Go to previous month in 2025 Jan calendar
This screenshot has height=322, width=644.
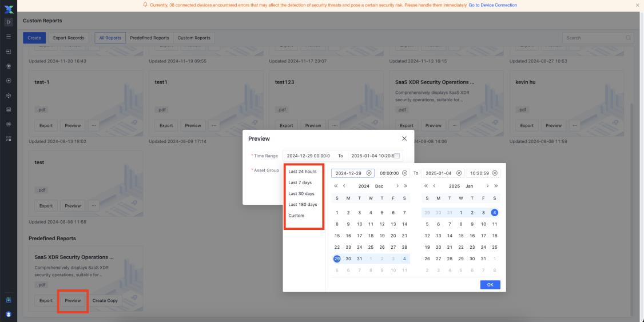click(x=434, y=186)
